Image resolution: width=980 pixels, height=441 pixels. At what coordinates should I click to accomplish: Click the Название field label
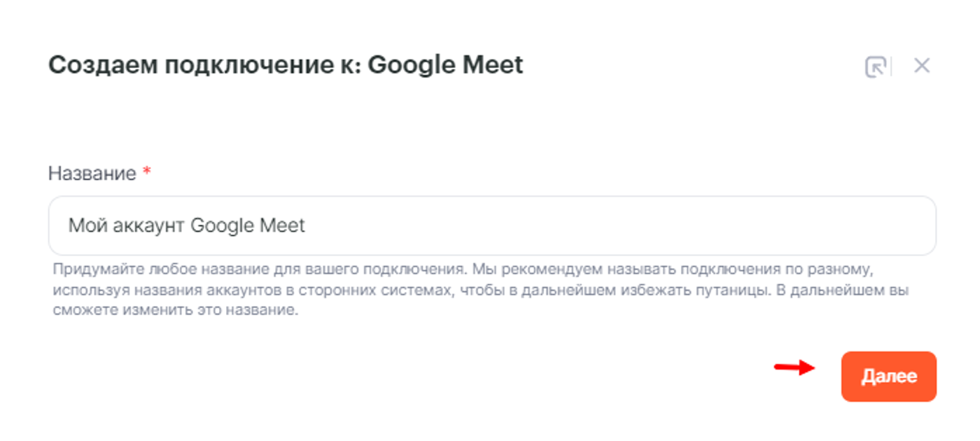[x=92, y=174]
